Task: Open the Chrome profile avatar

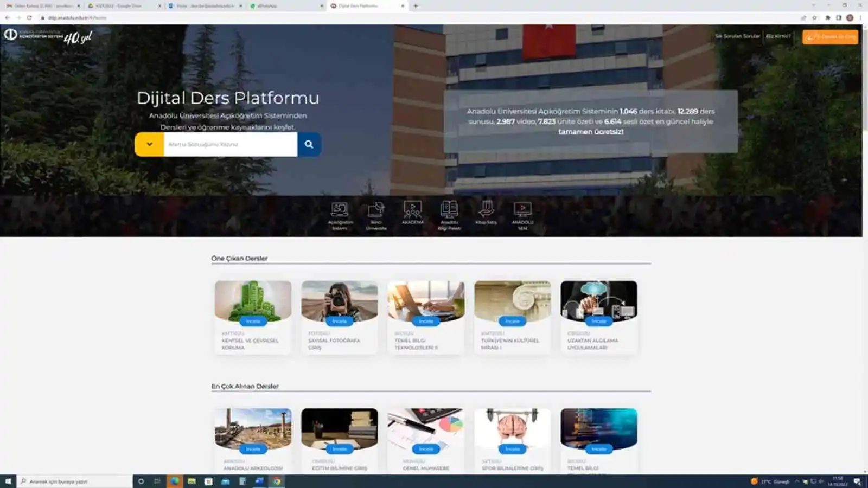Action: tap(850, 18)
